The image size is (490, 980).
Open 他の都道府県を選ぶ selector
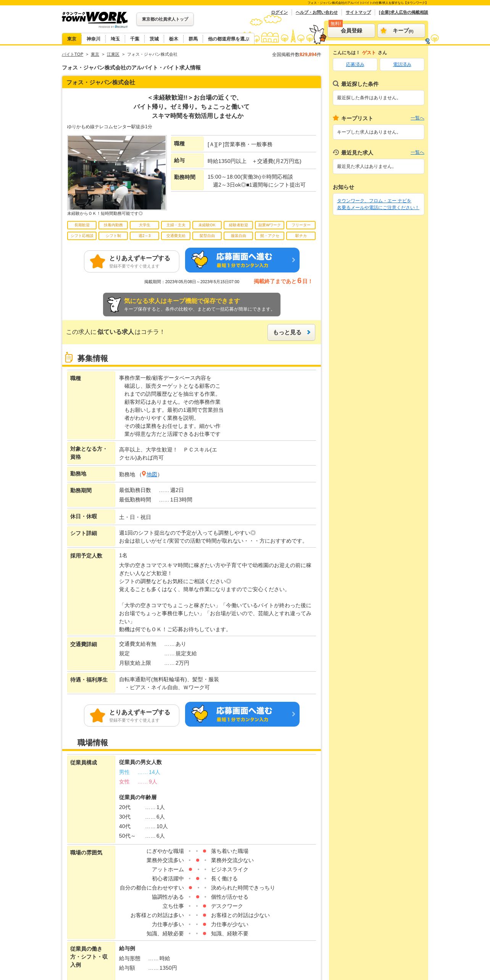[x=228, y=39]
